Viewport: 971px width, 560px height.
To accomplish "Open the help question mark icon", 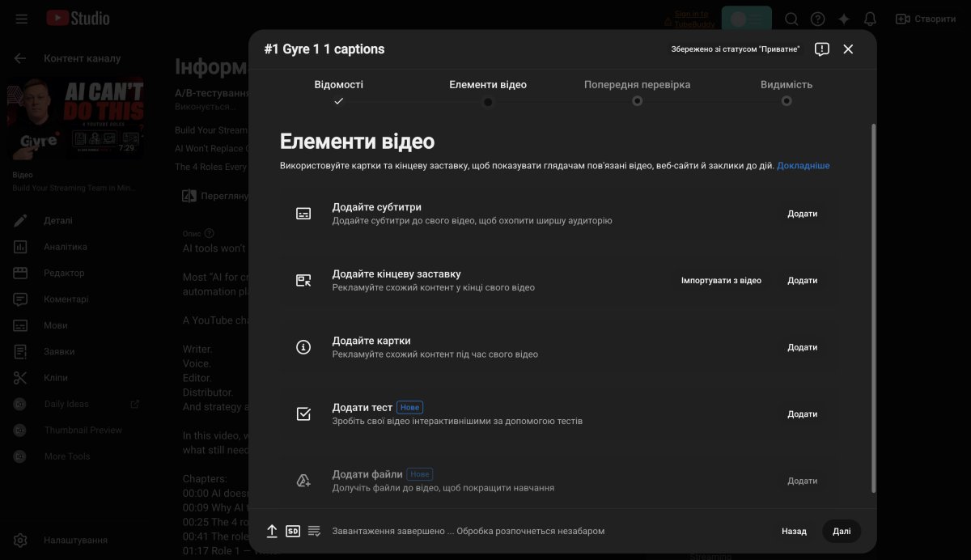I will (x=818, y=19).
